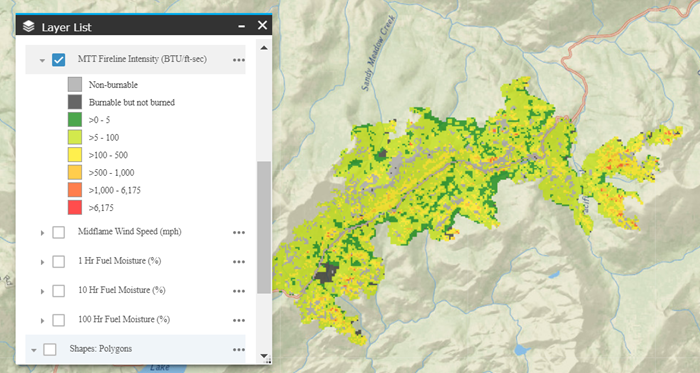Collapse the MTT Fireline Intensity legend
Screen dimensions: 700x373
[x=42, y=60]
